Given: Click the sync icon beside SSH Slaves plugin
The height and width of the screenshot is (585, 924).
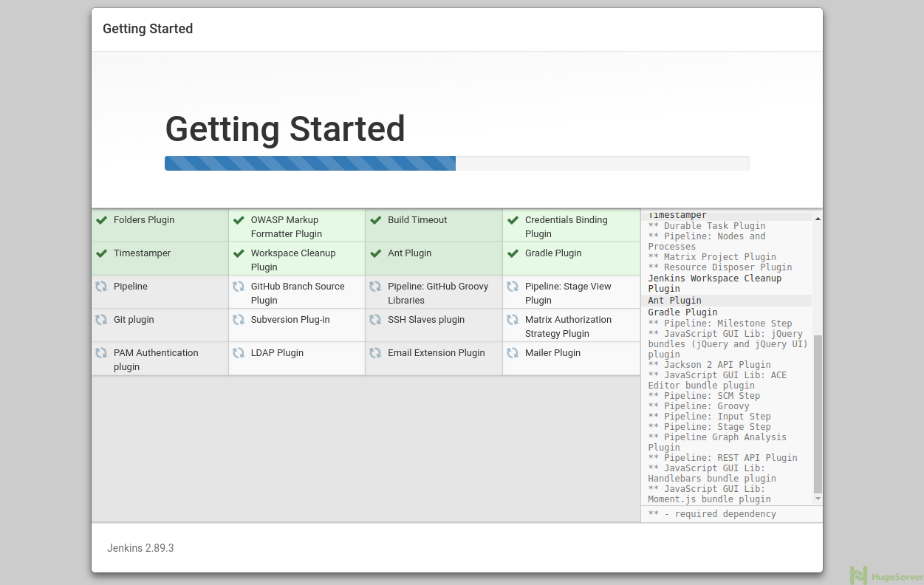Looking at the screenshot, I should 375,320.
